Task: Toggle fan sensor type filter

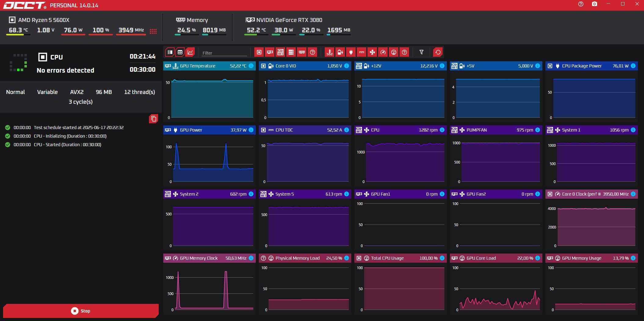Action: coord(372,52)
